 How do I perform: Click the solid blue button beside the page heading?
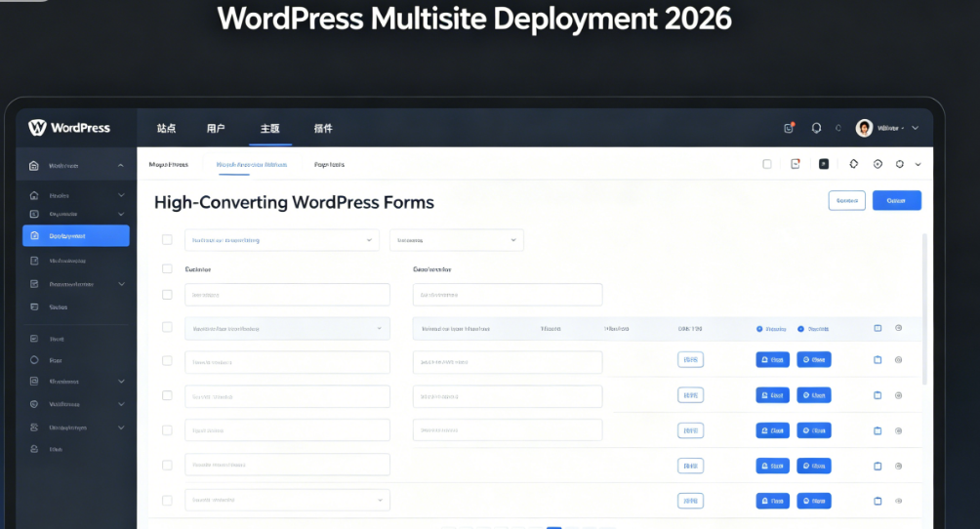pyautogui.click(x=896, y=200)
